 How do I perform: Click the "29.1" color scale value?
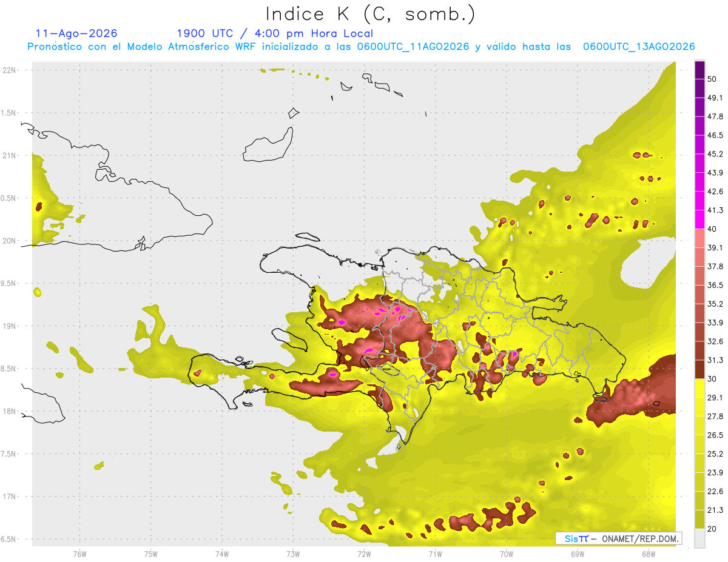[x=715, y=397]
